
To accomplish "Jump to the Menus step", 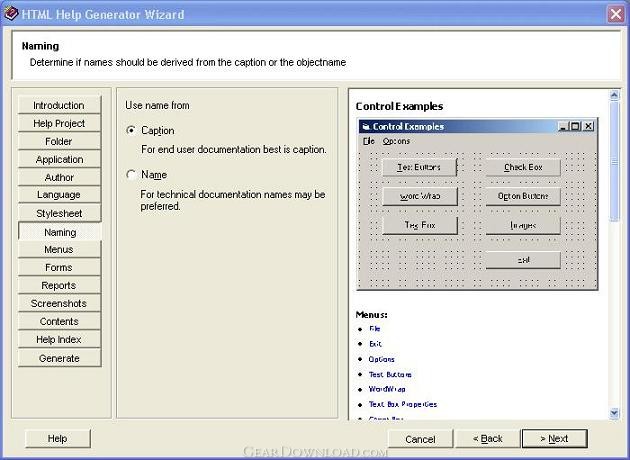I will coord(59,249).
